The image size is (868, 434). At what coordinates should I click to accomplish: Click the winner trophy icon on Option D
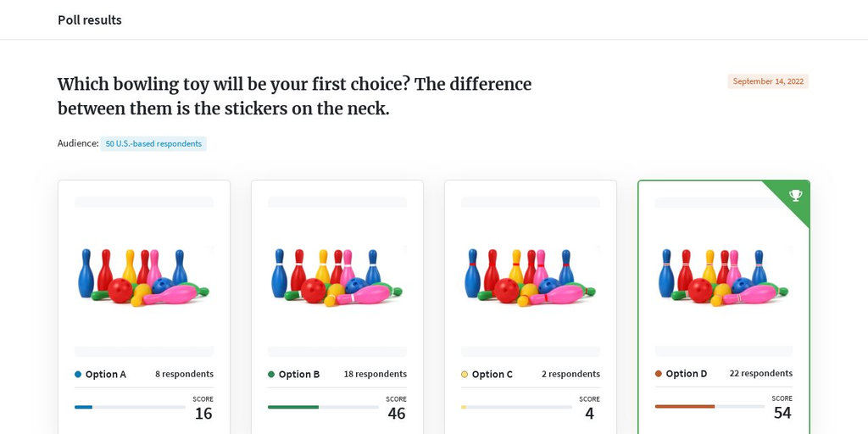coord(795,195)
